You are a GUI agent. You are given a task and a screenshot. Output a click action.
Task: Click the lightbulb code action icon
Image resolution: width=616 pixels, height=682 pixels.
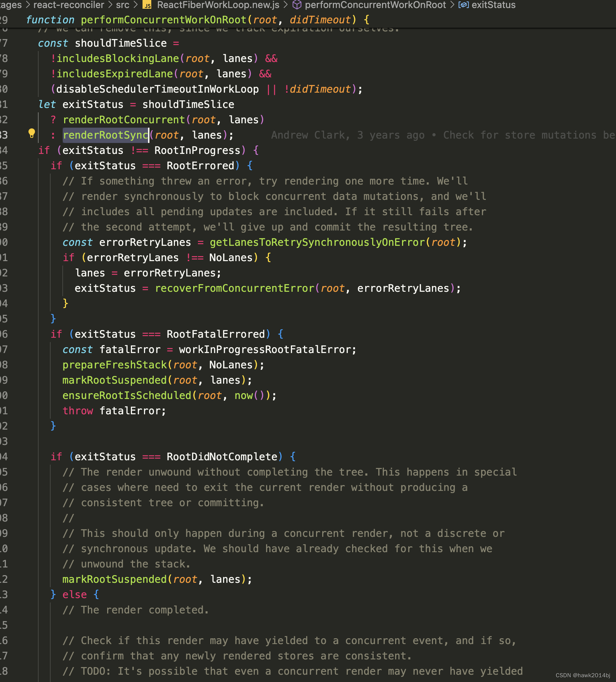point(32,133)
